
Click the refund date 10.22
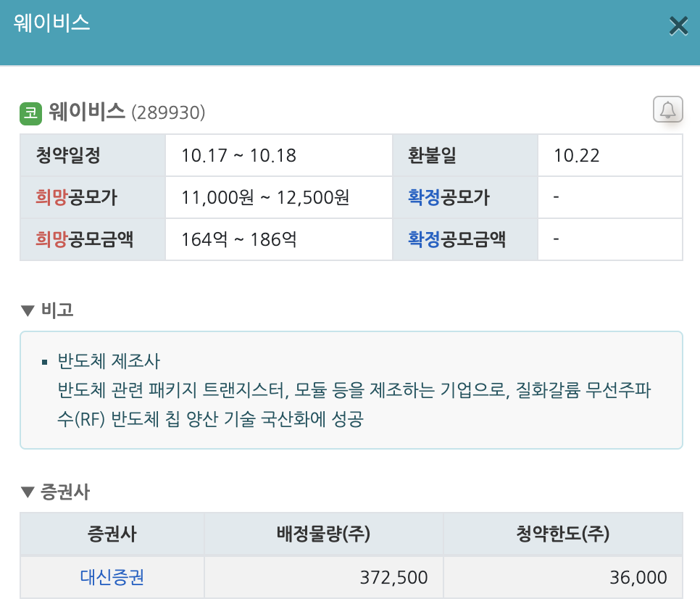click(x=576, y=155)
